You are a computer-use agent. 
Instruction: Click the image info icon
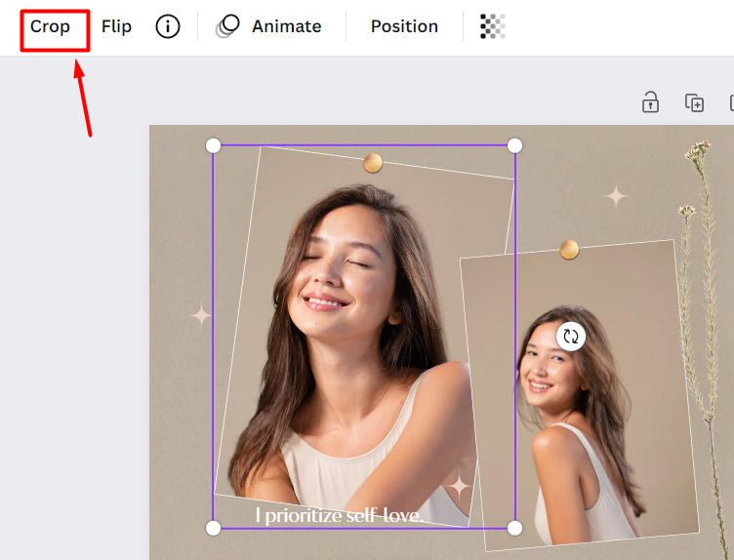tap(168, 27)
